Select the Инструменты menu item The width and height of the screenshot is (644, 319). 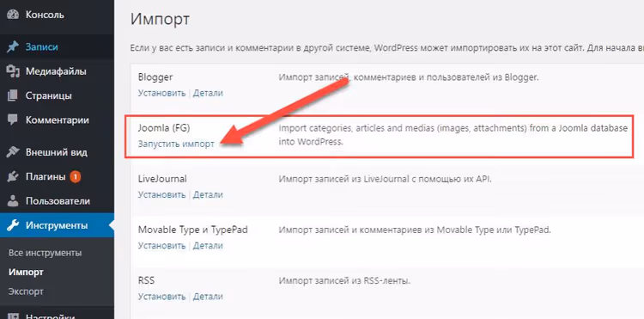(57, 225)
